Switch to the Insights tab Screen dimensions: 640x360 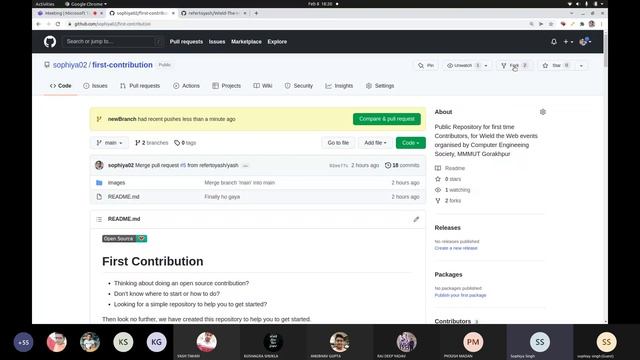click(339, 86)
